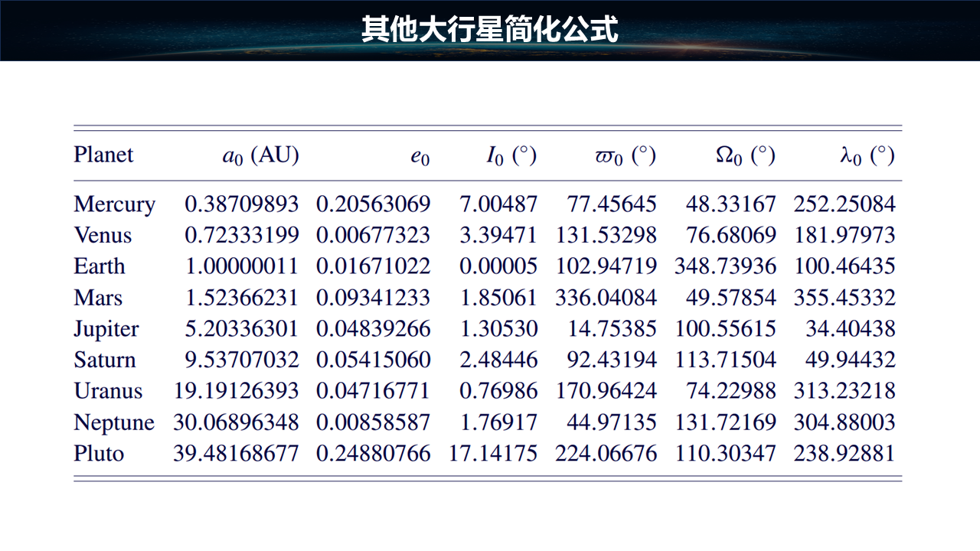Click Pluto's longitude value 238.92881

click(844, 453)
